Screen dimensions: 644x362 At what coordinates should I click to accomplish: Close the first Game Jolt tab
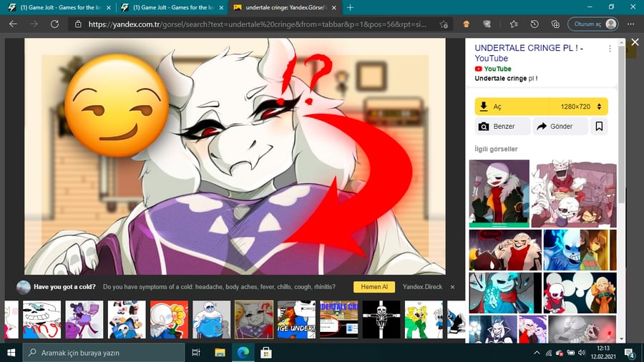point(109,7)
